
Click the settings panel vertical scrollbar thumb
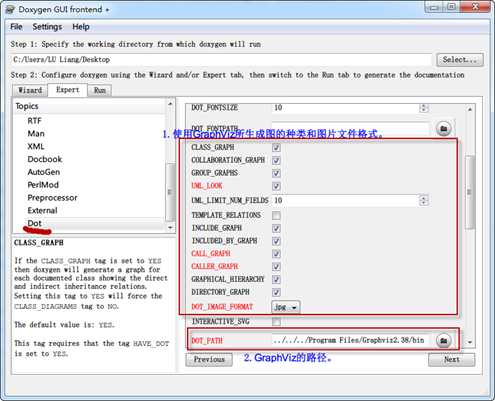click(470, 192)
